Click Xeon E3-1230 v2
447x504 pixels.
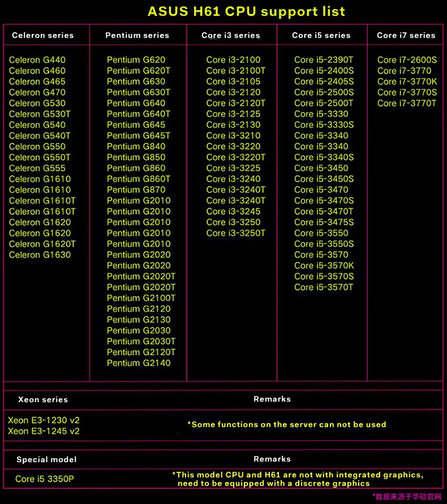44,420
